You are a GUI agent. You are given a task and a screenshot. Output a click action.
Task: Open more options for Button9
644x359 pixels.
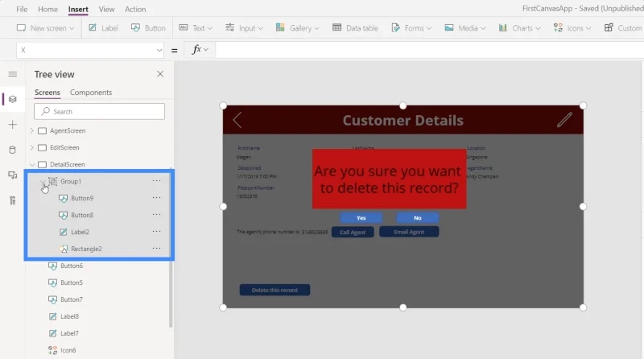point(156,197)
